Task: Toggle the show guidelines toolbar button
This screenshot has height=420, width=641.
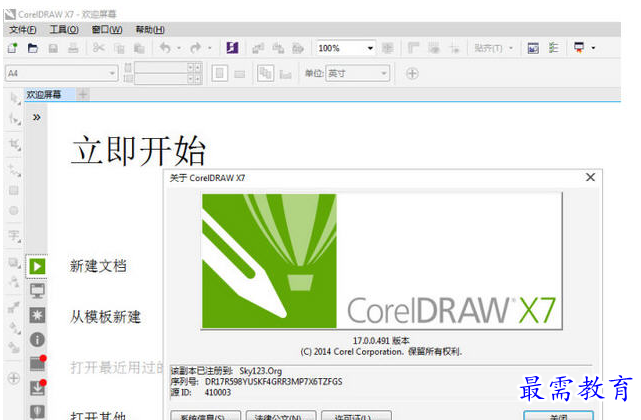Action: [x=454, y=48]
